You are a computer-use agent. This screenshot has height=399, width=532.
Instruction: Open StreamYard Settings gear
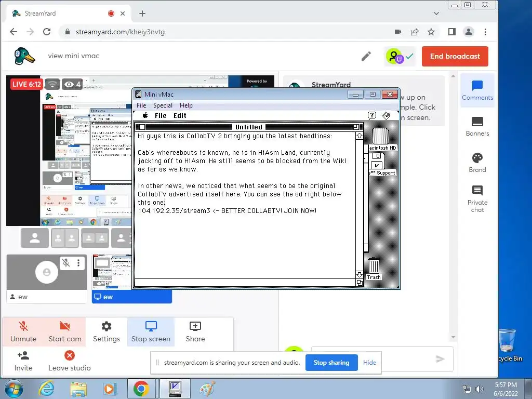click(106, 332)
